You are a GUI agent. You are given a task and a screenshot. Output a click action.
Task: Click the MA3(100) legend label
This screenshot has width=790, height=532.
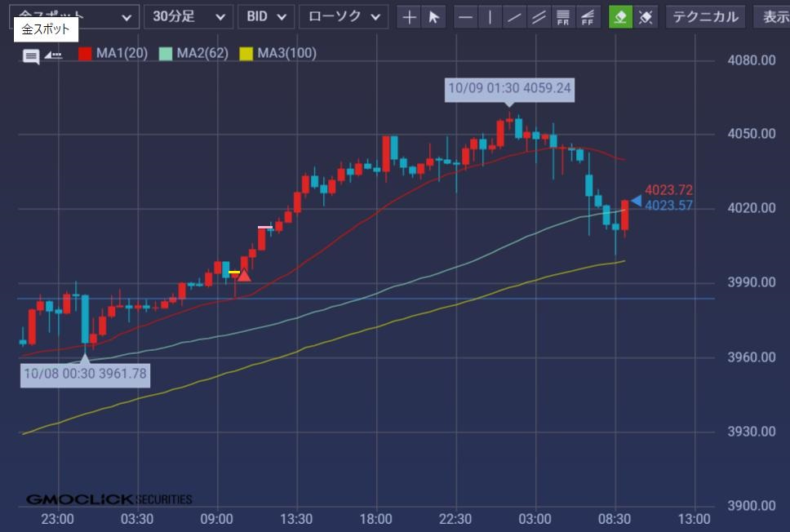pyautogui.click(x=286, y=53)
